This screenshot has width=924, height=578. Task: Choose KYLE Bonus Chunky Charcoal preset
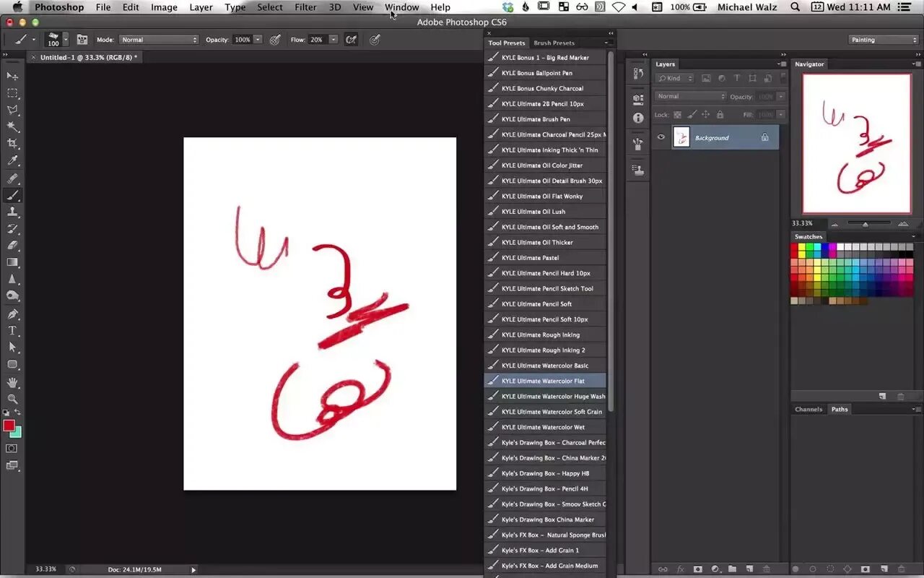coord(545,88)
